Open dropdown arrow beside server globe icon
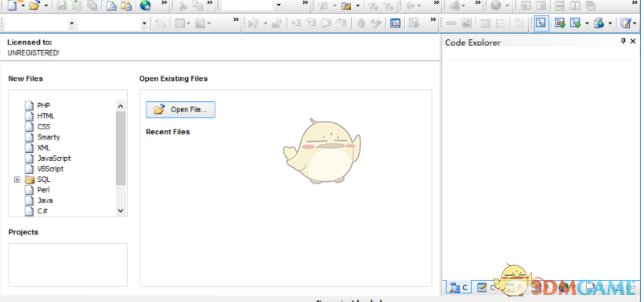 point(610,24)
